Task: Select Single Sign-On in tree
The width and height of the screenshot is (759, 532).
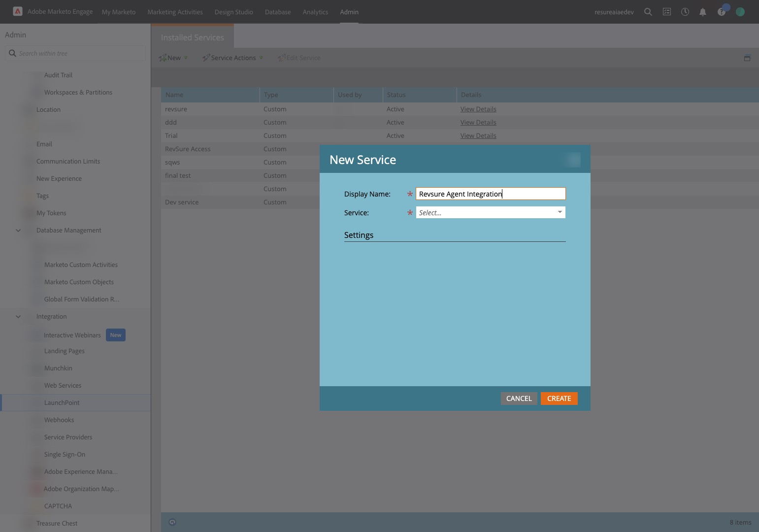Action: 65,454
